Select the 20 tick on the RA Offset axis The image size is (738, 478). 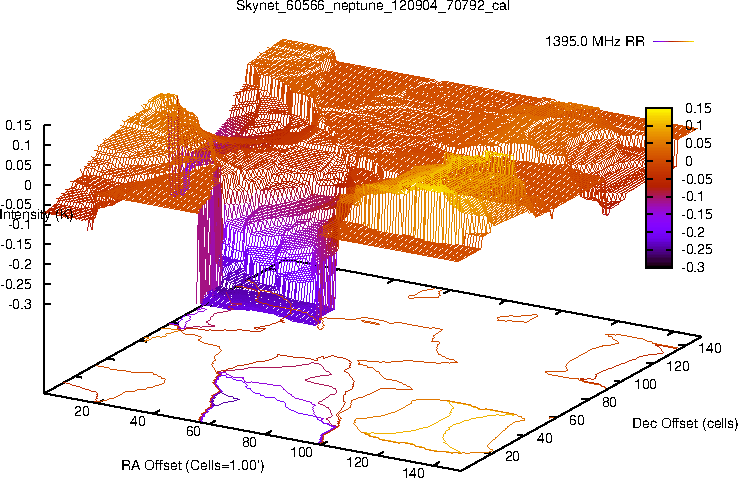click(82, 411)
